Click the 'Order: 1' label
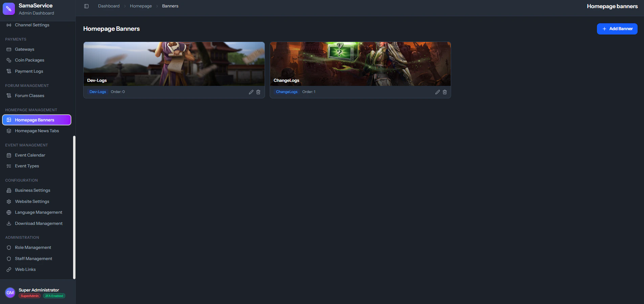644x304 pixels. (x=309, y=92)
